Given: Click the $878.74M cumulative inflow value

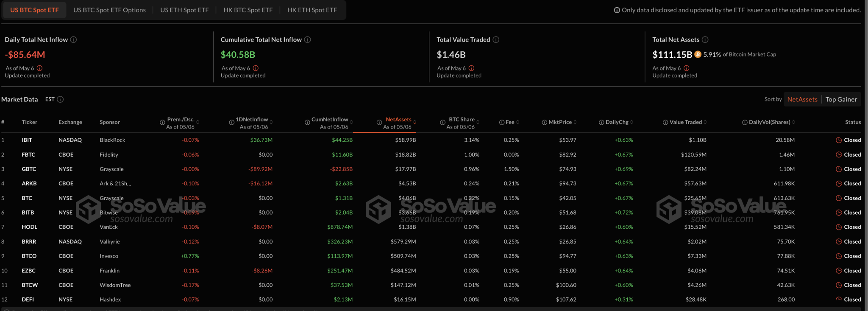Looking at the screenshot, I should [340, 227].
